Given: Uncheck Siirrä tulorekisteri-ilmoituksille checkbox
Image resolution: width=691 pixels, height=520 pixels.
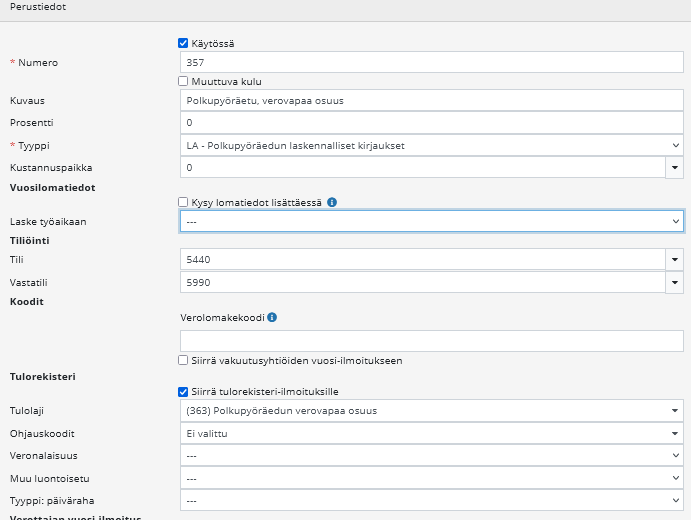Looking at the screenshot, I should pos(183,391).
